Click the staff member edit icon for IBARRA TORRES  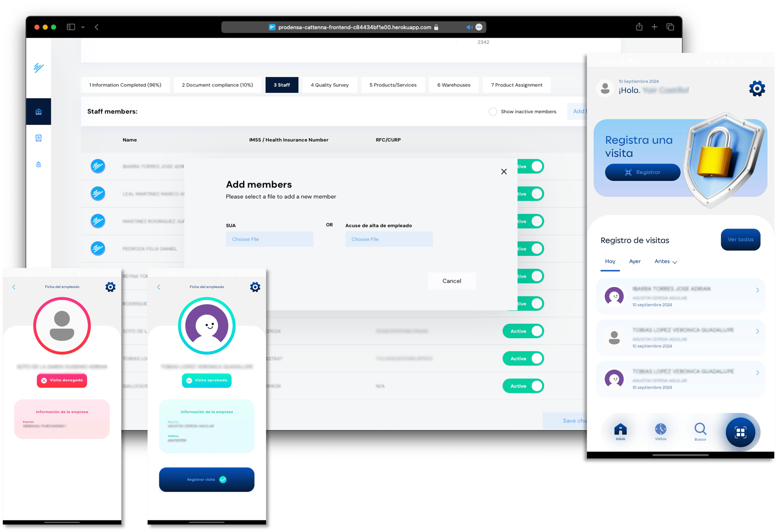coord(98,167)
